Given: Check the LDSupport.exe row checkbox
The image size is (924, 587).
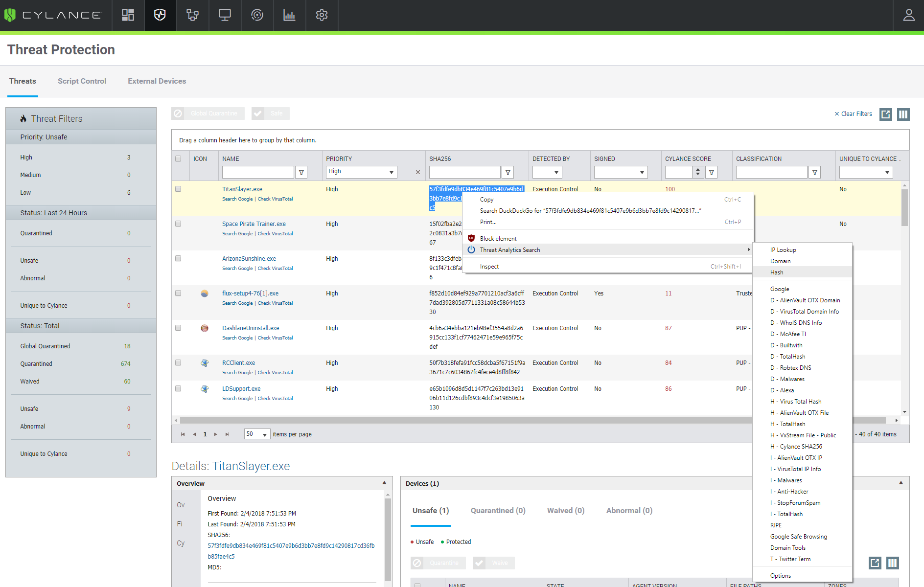Looking at the screenshot, I should (x=178, y=388).
